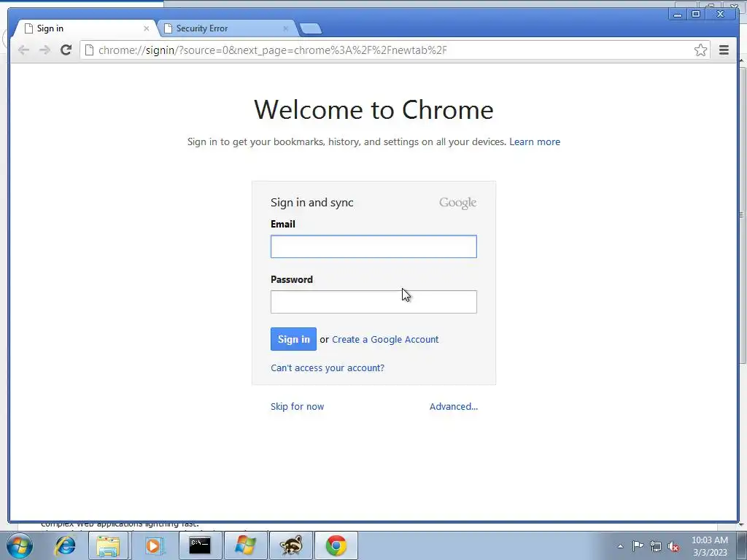This screenshot has height=560, width=747.
Task: Open Can't access your account link
Action: point(328,367)
